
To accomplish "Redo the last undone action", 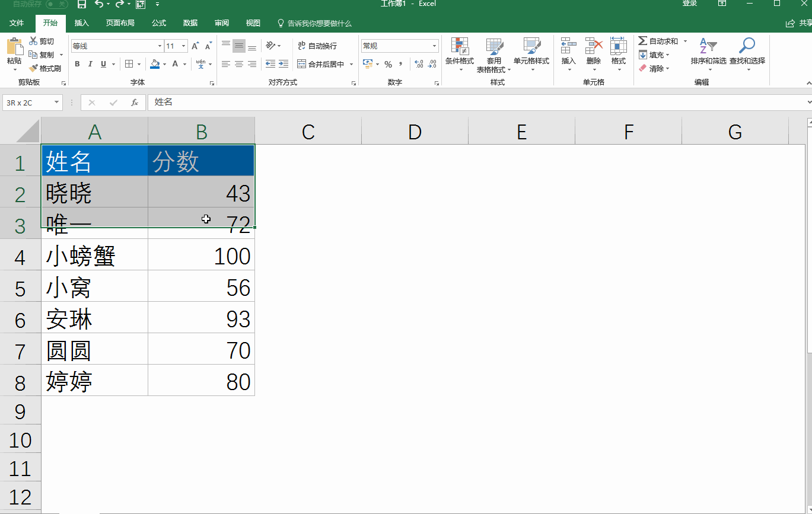I will (119, 4).
